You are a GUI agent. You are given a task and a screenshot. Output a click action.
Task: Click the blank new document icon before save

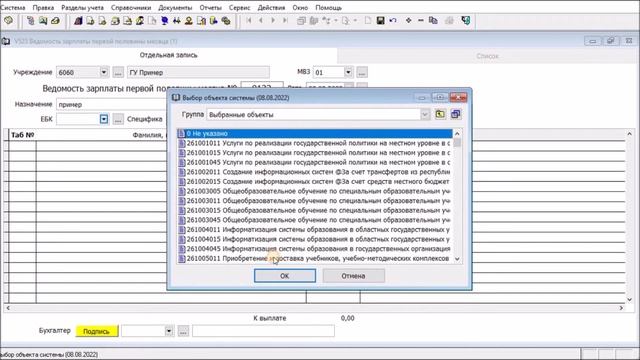point(368,20)
